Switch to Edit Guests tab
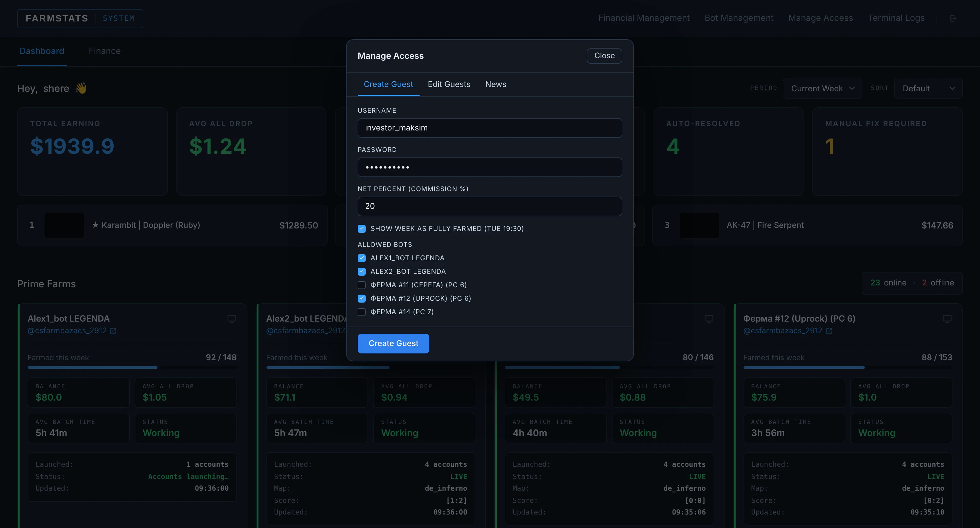 [x=449, y=84]
